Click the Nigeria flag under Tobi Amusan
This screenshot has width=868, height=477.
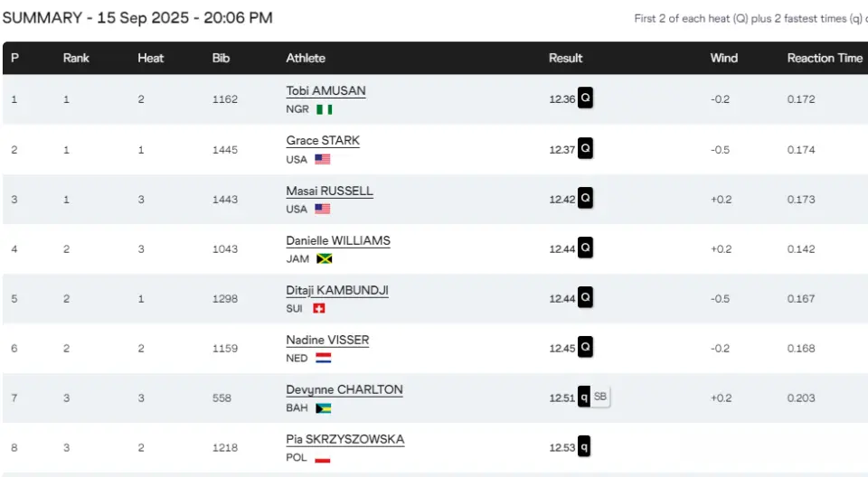click(325, 109)
